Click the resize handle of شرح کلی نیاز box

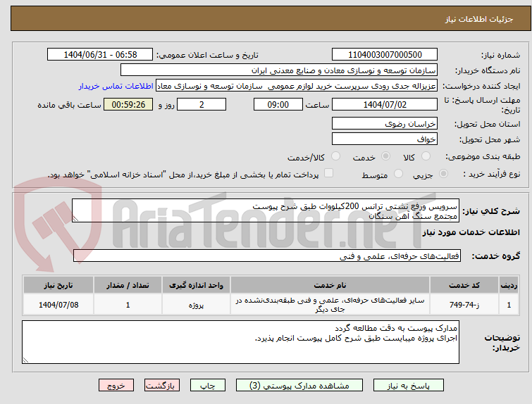[75, 219]
